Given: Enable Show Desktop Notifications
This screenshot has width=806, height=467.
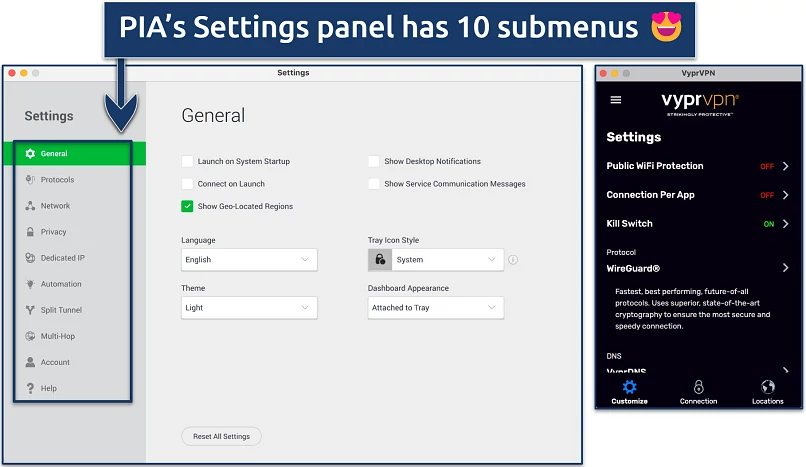Looking at the screenshot, I should pos(374,161).
